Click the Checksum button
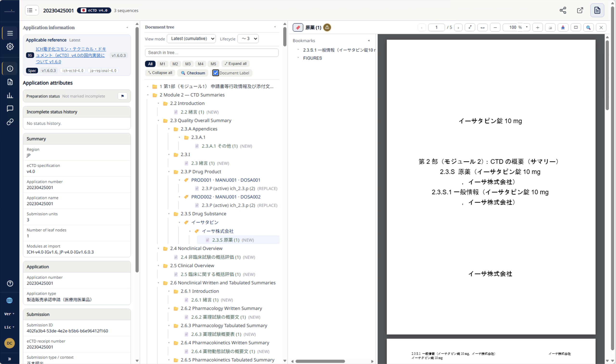This screenshot has width=616, height=364. click(193, 73)
